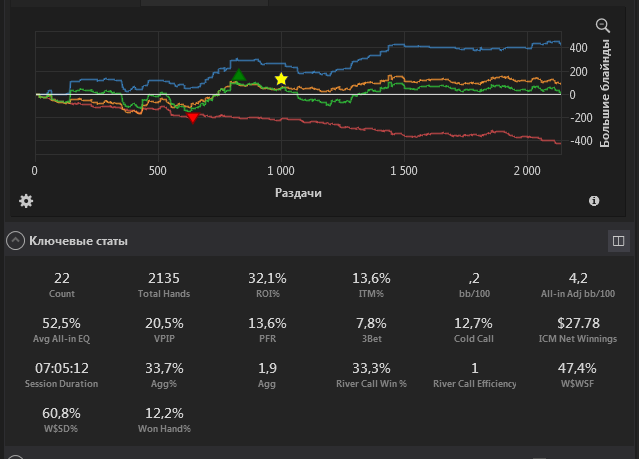
Task: Click the green up triangle marker
Action: pyautogui.click(x=239, y=75)
